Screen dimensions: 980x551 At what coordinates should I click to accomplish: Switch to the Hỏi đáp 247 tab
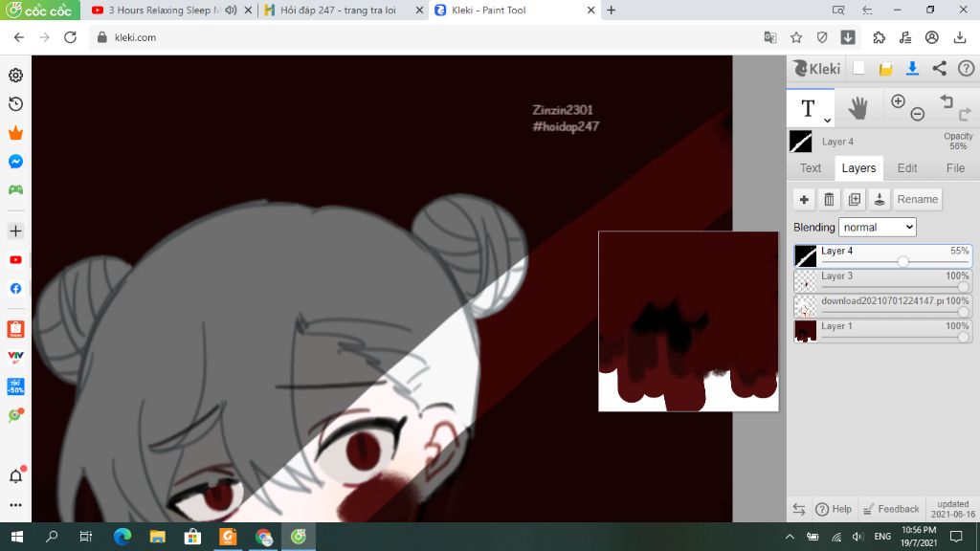point(338,10)
